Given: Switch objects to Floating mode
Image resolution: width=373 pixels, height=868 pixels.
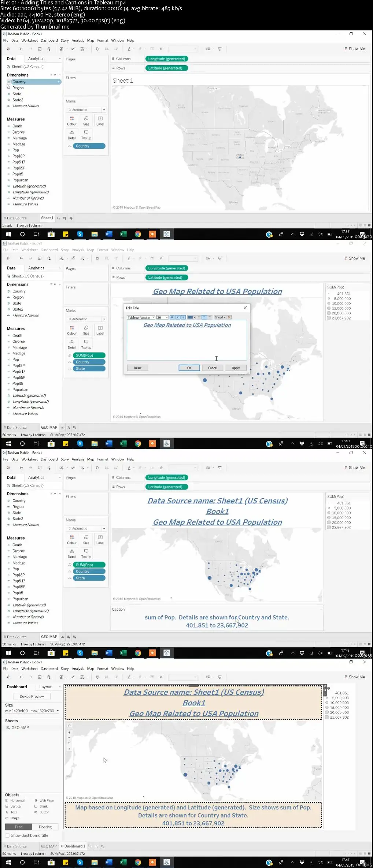Looking at the screenshot, I should click(45, 827).
